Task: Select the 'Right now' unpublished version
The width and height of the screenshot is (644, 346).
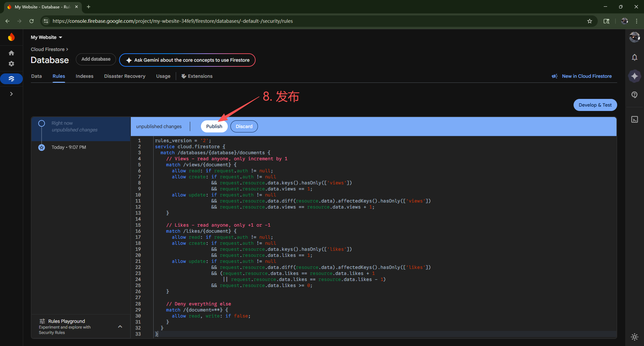Action: click(x=74, y=126)
